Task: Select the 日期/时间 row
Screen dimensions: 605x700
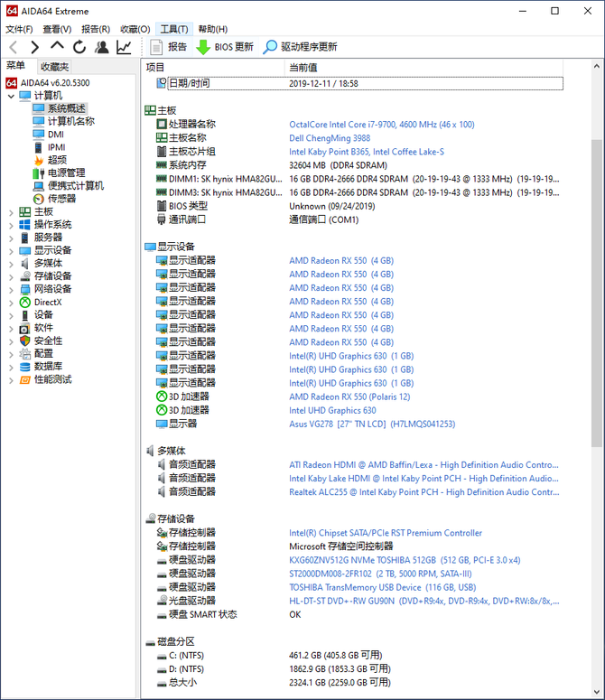Action: [359, 83]
